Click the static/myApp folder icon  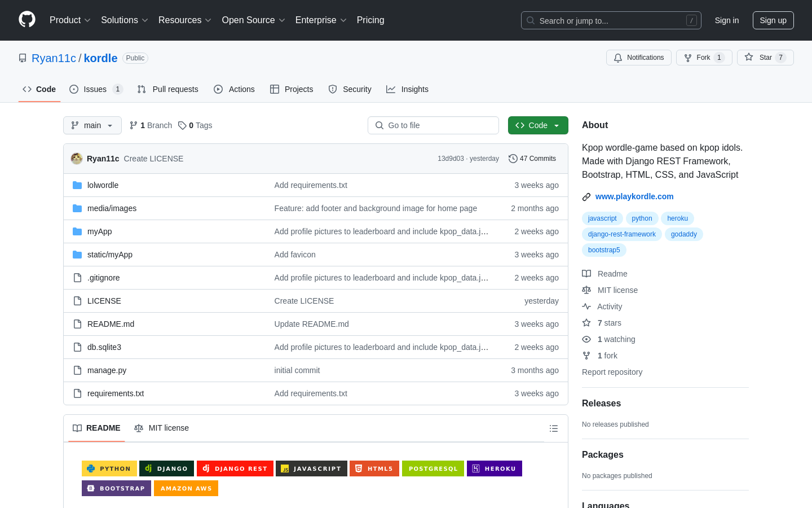[77, 255]
